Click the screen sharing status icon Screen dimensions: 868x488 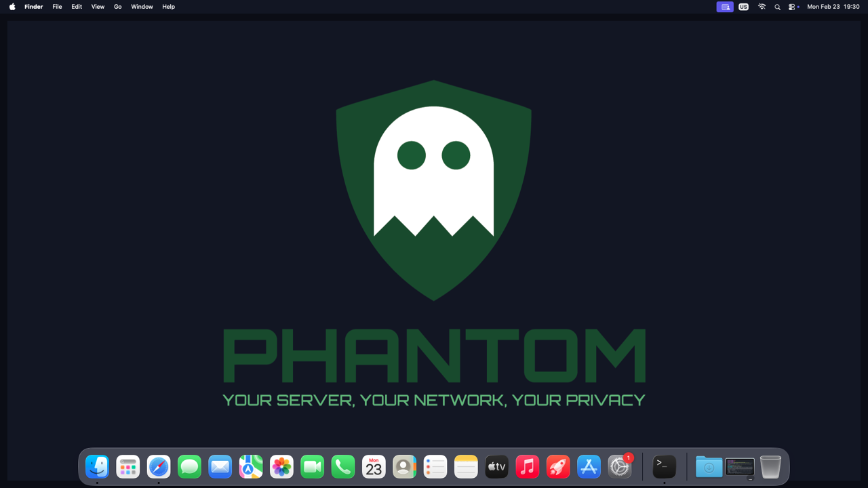pos(725,7)
